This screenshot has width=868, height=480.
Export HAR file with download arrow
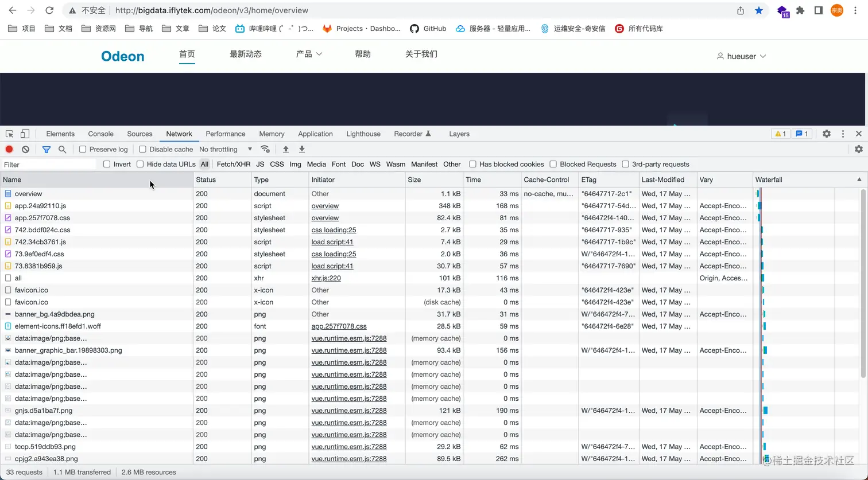pyautogui.click(x=301, y=149)
